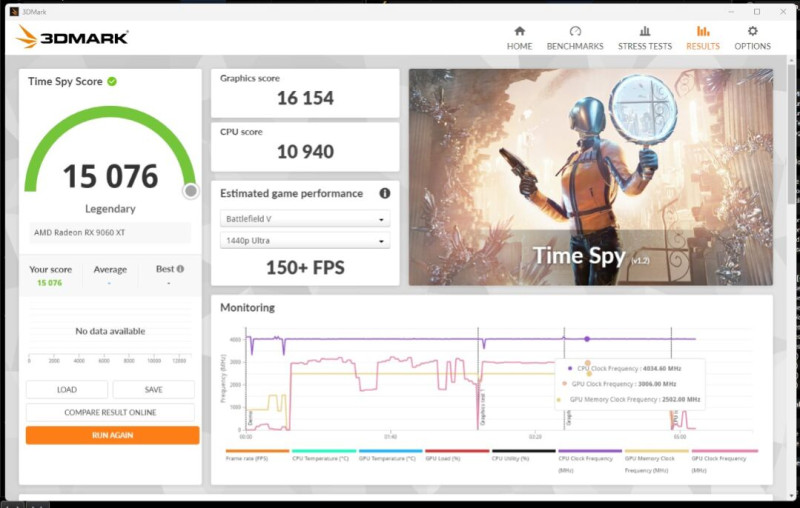Click the info icon beside Best
Screen dimensions: 800x508
point(180,269)
